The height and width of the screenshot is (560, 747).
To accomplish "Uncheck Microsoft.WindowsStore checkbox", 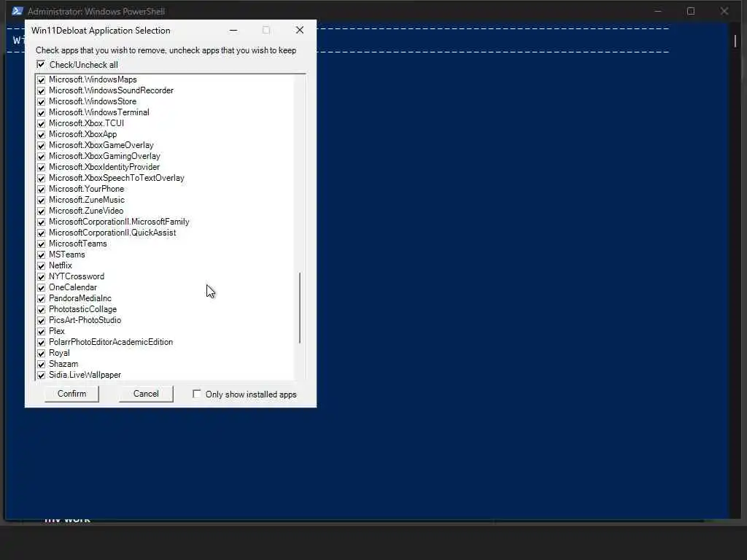I will (x=42, y=102).
